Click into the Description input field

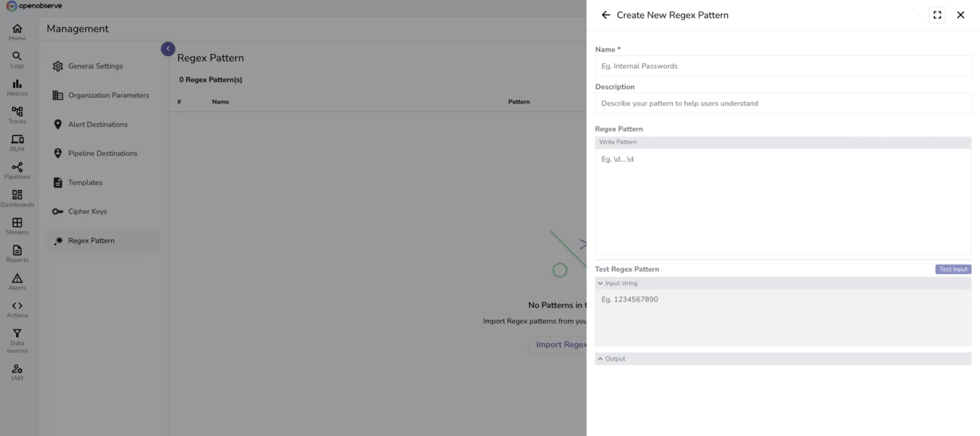(x=783, y=103)
